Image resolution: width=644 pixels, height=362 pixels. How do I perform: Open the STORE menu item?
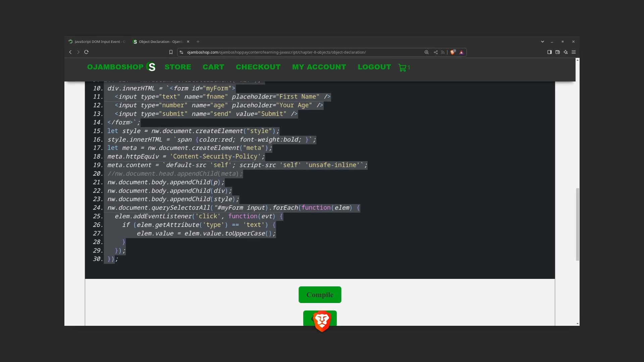pos(178,67)
